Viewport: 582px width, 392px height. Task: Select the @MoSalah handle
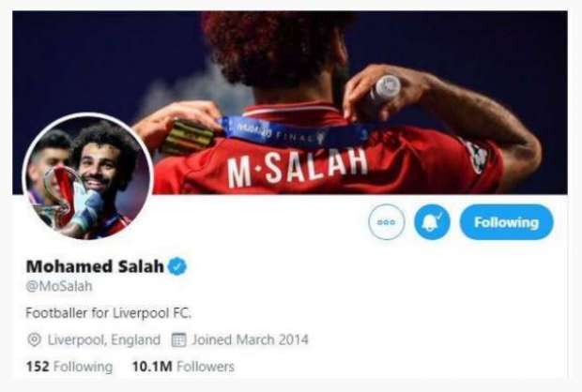pos(59,286)
